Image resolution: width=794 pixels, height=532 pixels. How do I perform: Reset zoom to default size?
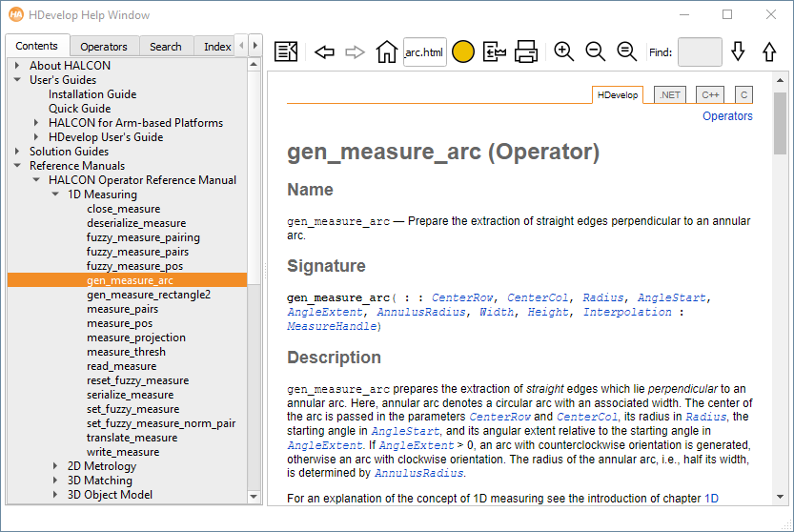tap(627, 51)
